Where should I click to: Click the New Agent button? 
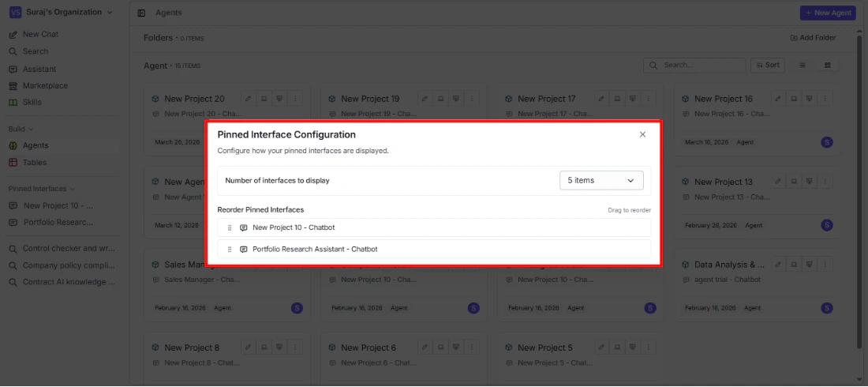(x=828, y=13)
